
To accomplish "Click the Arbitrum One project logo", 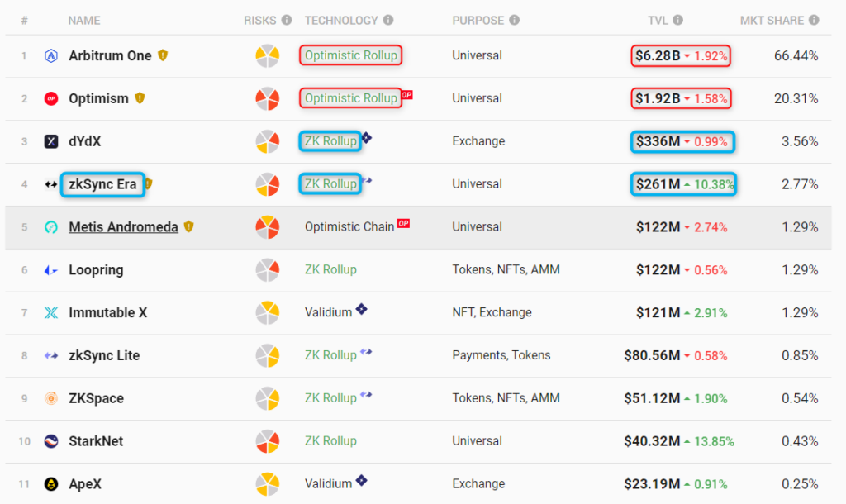I will [x=50, y=55].
